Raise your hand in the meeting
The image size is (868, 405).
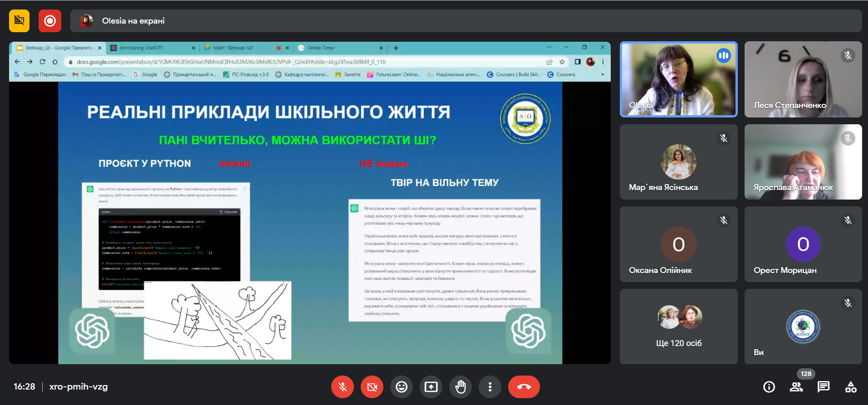461,387
